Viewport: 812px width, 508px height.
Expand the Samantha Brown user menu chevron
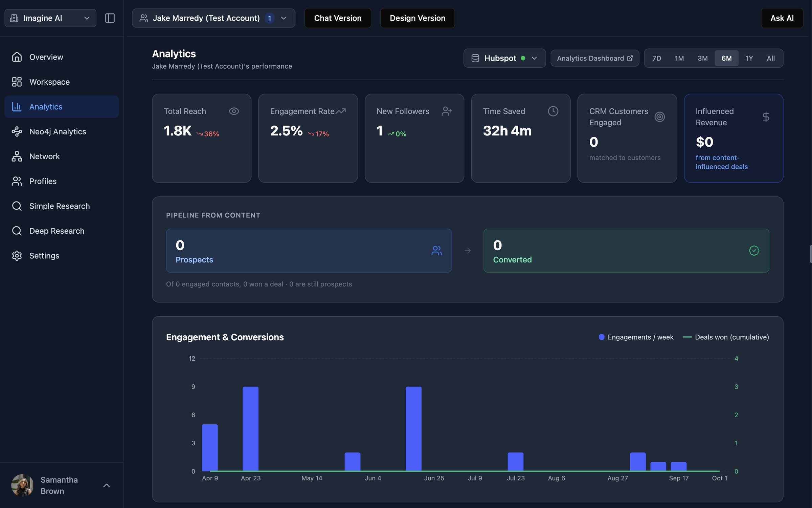click(107, 485)
